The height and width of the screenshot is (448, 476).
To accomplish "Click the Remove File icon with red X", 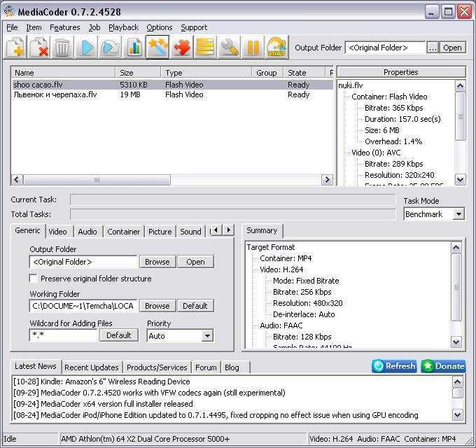I will [x=39, y=47].
